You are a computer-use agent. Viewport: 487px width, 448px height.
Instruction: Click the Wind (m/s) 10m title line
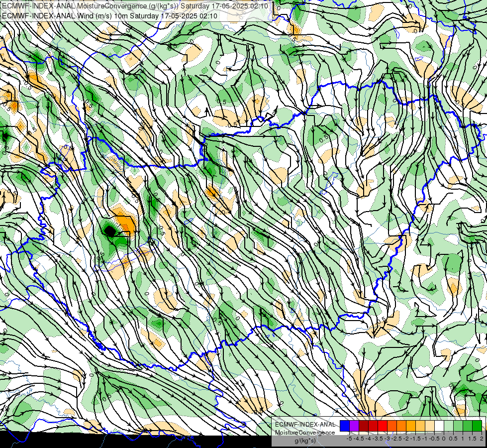click(x=109, y=16)
